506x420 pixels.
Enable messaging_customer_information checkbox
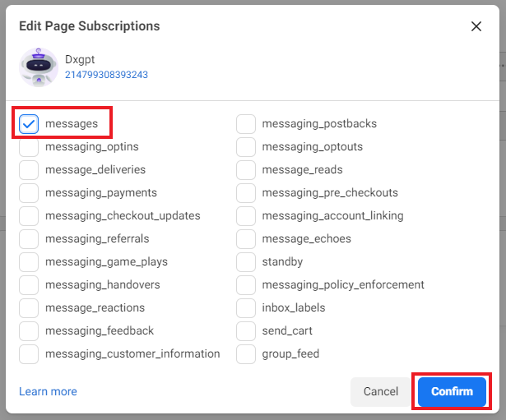point(29,354)
